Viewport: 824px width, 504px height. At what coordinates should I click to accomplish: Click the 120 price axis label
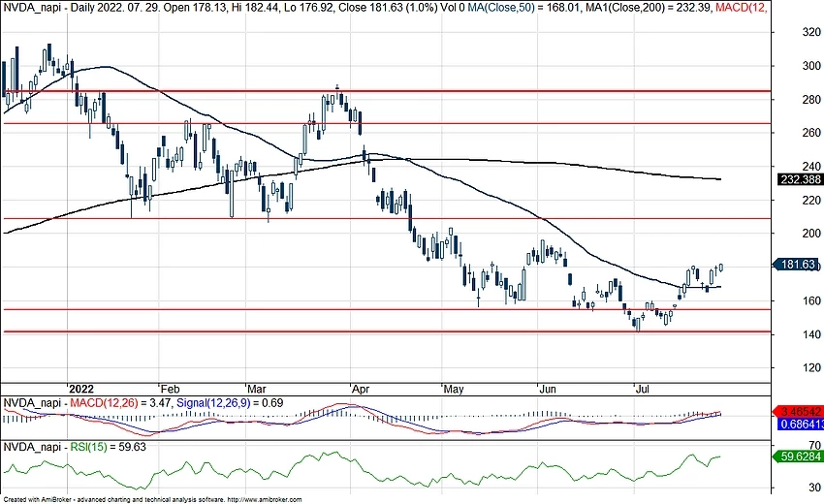pos(811,368)
